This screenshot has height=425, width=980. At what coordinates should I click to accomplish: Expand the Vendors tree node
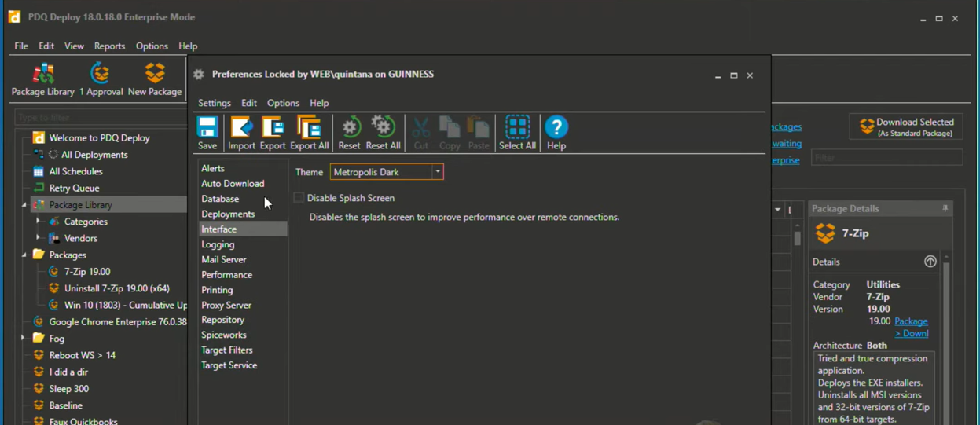coord(38,238)
